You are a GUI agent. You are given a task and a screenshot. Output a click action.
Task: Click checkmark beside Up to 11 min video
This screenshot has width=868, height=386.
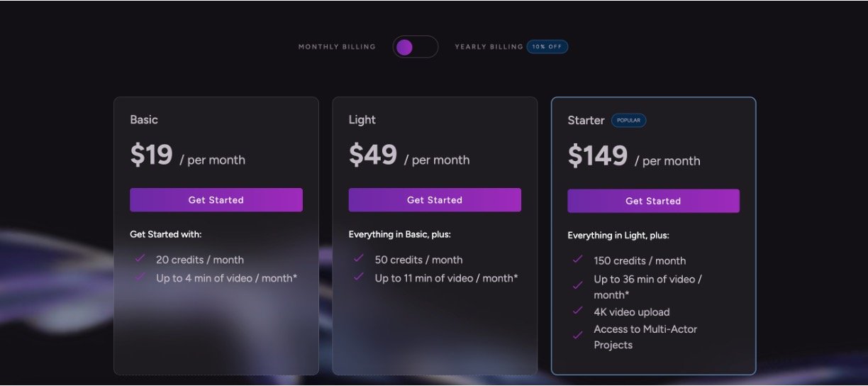(358, 277)
